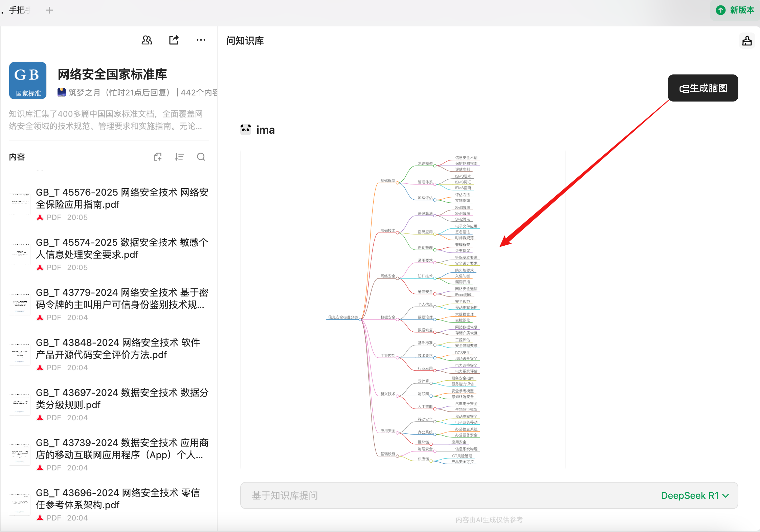
Task: Click thumbnail of GB_T 43848-2024 document
Action: click(x=20, y=354)
